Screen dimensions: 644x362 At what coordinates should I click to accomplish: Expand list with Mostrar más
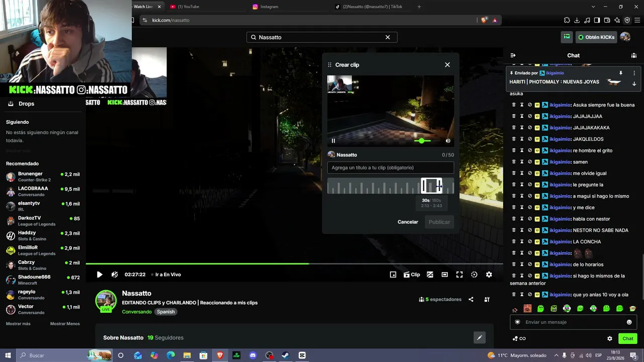18,324
